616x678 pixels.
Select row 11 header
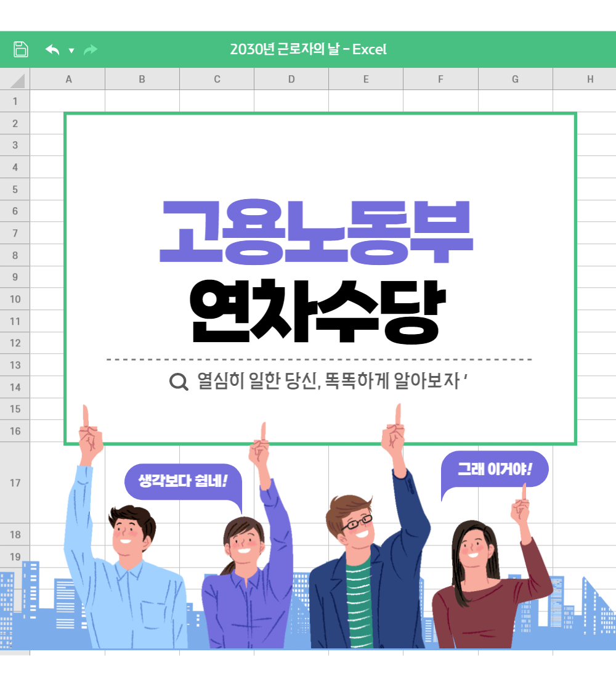(x=15, y=321)
